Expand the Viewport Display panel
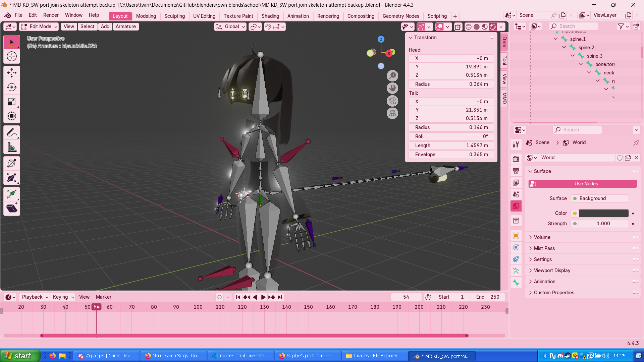The image size is (644, 362). point(552,270)
